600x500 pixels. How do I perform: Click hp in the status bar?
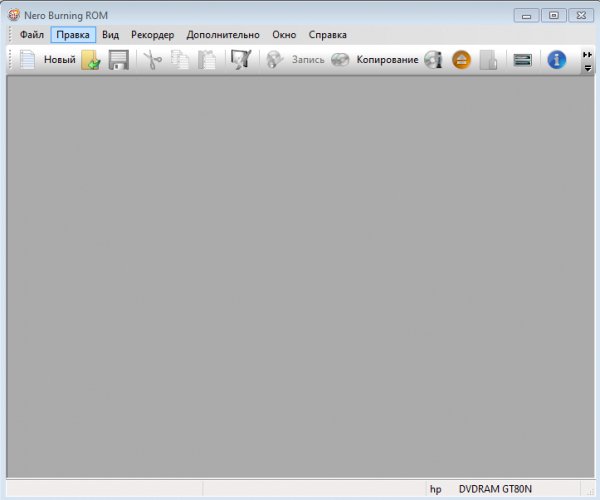(435, 489)
